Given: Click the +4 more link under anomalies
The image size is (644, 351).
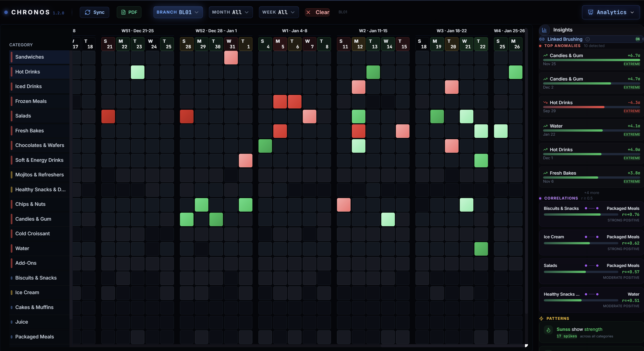Looking at the screenshot, I should (591, 192).
